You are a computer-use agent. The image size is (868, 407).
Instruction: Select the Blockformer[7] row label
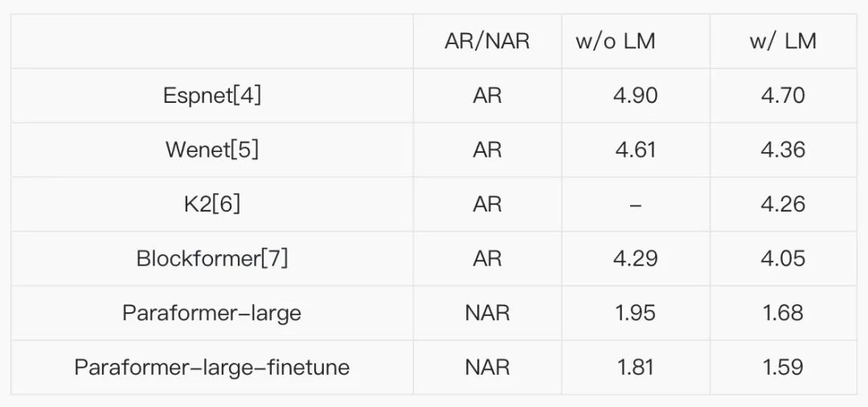pyautogui.click(x=212, y=258)
